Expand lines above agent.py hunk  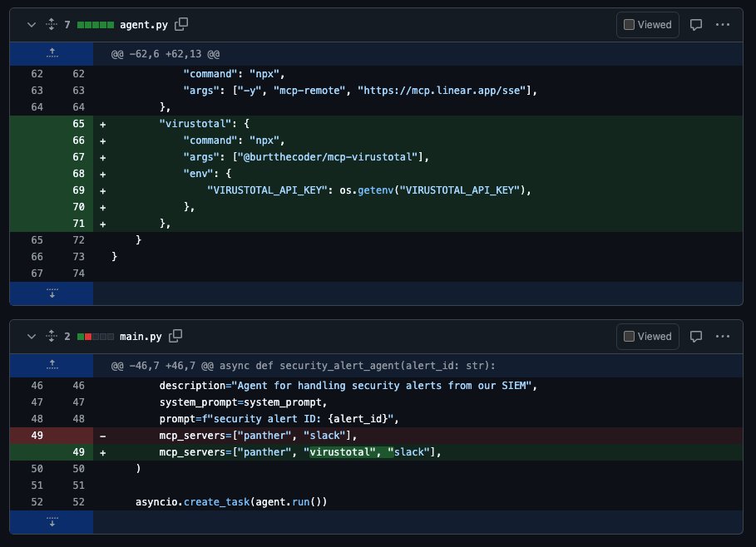(52, 53)
